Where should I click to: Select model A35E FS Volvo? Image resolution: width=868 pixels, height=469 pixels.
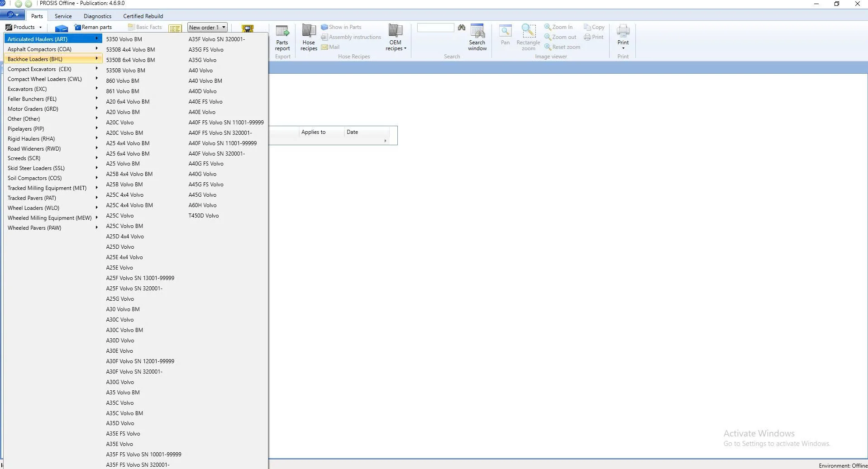pos(123,434)
